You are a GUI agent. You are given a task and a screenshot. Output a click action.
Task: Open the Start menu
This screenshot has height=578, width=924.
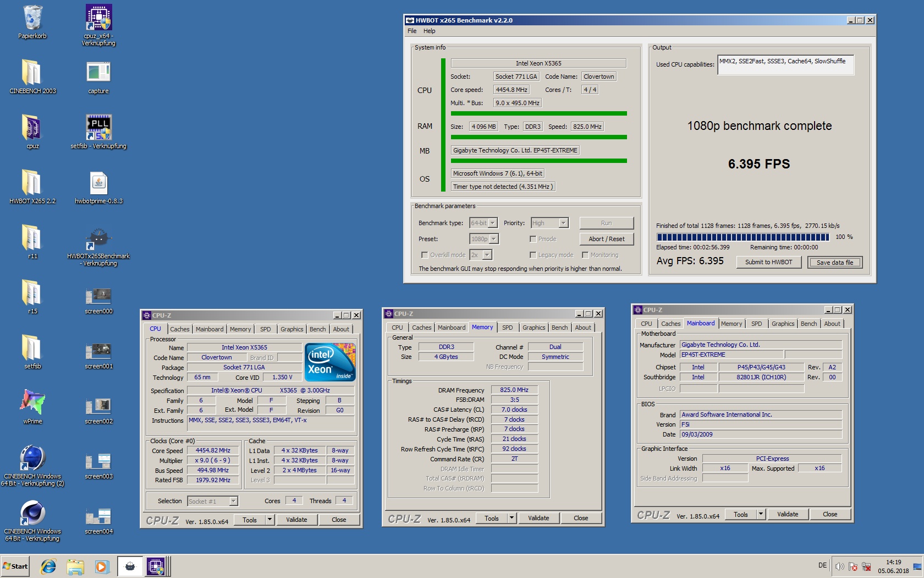click(15, 566)
